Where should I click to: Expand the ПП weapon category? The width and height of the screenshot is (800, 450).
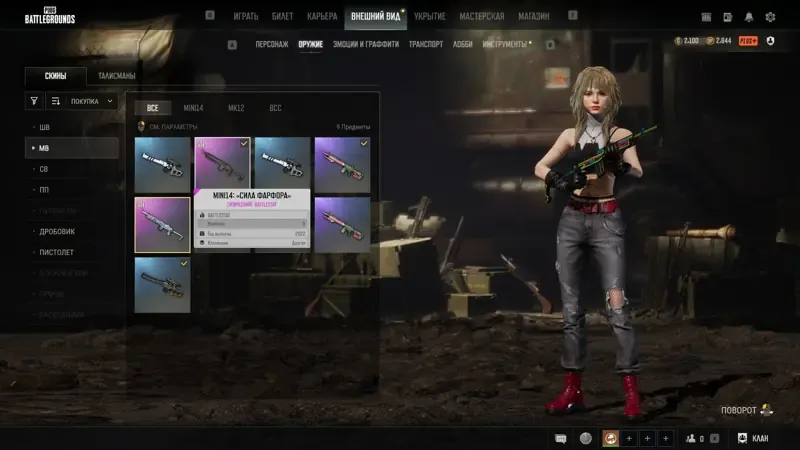44,190
